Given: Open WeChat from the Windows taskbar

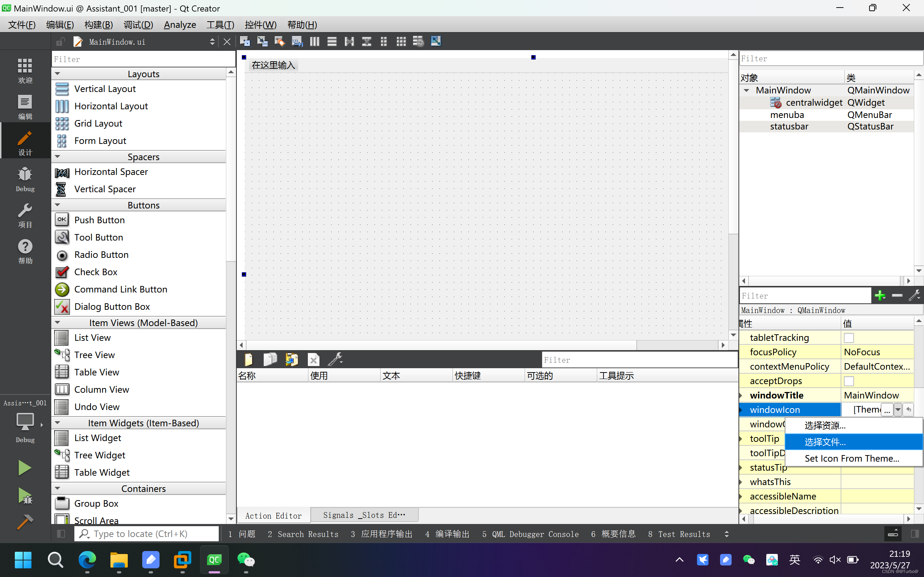Looking at the screenshot, I should point(245,560).
